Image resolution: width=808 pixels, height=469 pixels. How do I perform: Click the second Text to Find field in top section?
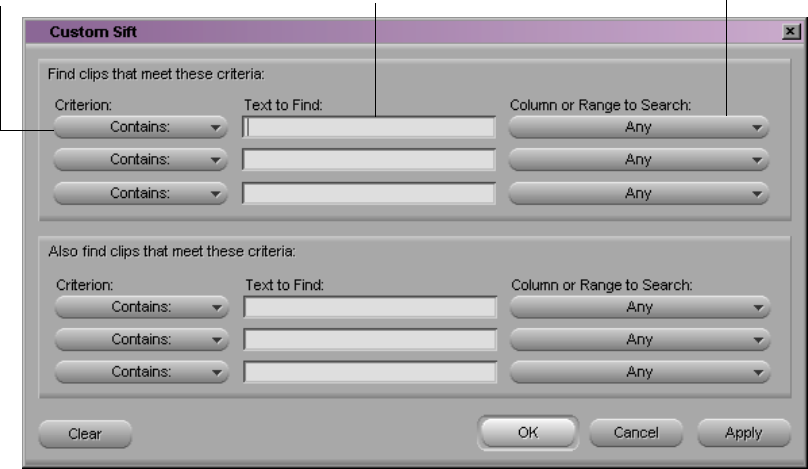(369, 160)
